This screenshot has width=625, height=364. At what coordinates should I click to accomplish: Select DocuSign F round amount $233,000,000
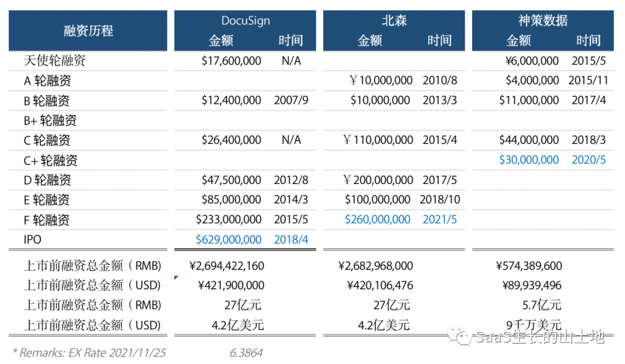(x=229, y=219)
